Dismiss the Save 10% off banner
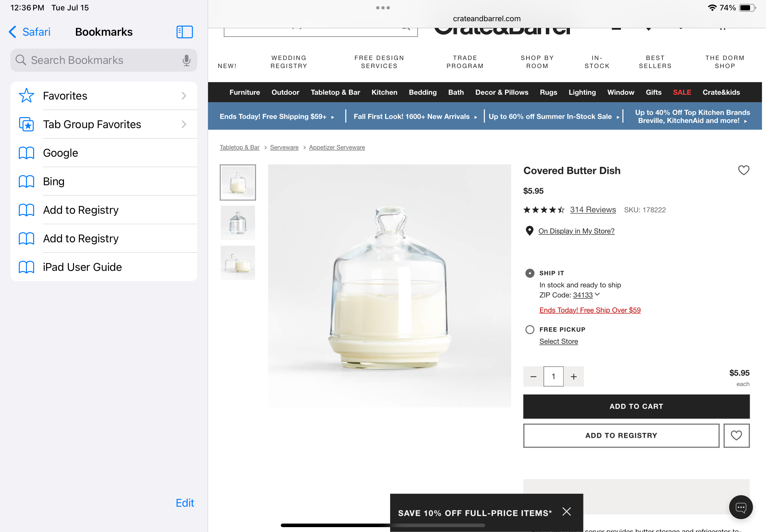 567,511
